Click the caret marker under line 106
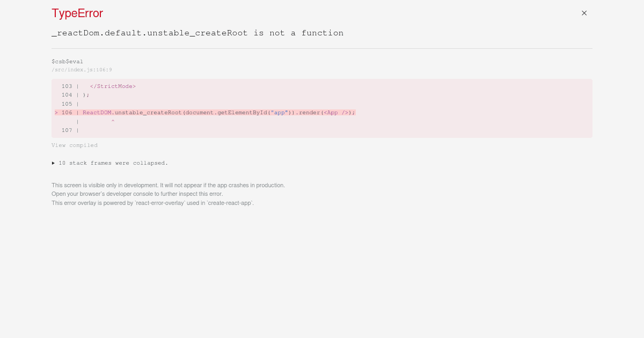 click(x=113, y=121)
